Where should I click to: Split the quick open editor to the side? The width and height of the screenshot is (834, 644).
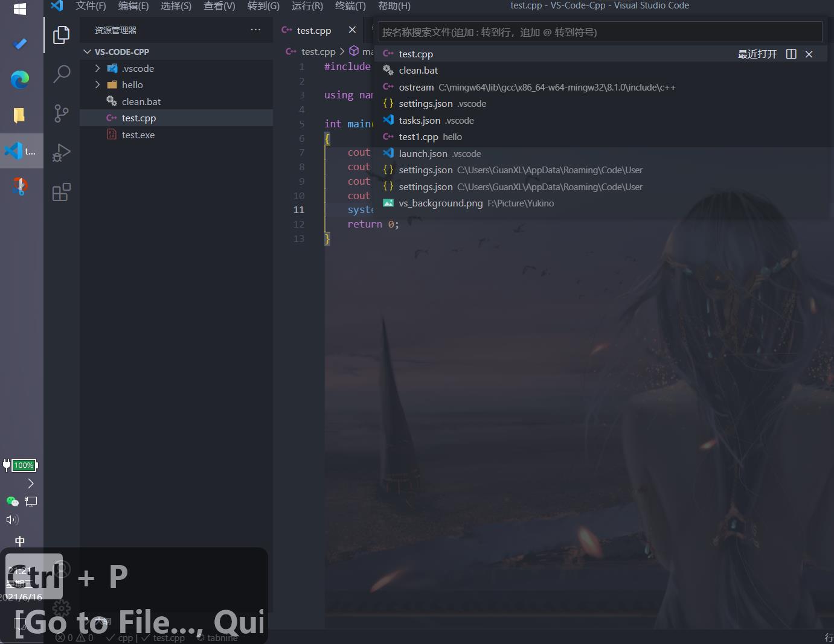tap(791, 54)
